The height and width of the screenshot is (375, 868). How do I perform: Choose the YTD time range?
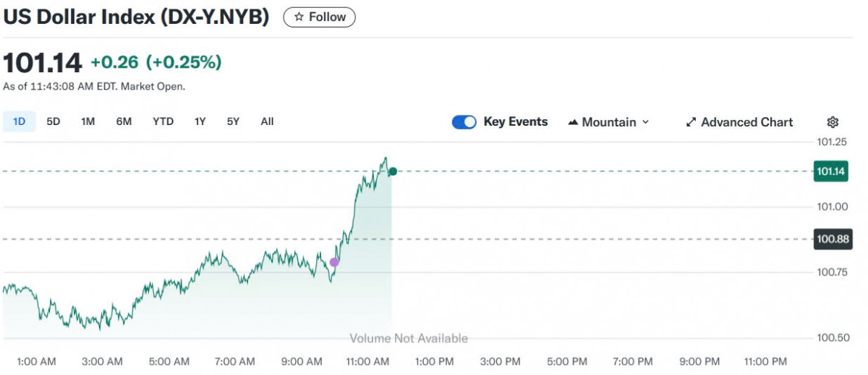[x=163, y=121]
